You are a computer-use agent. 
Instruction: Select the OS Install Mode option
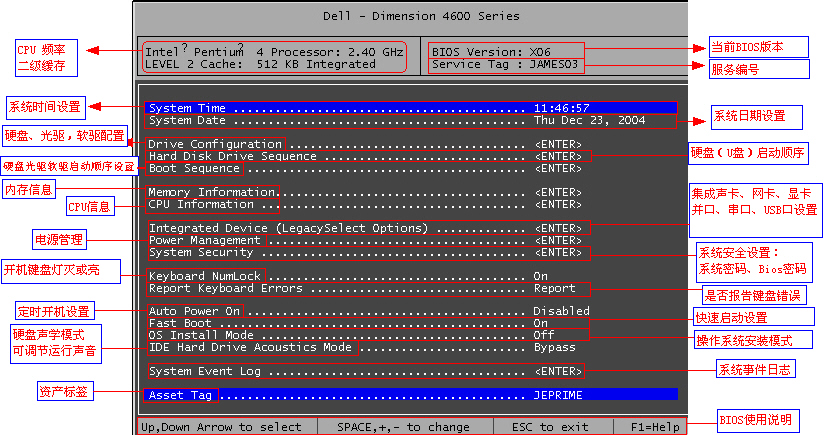pos(201,335)
